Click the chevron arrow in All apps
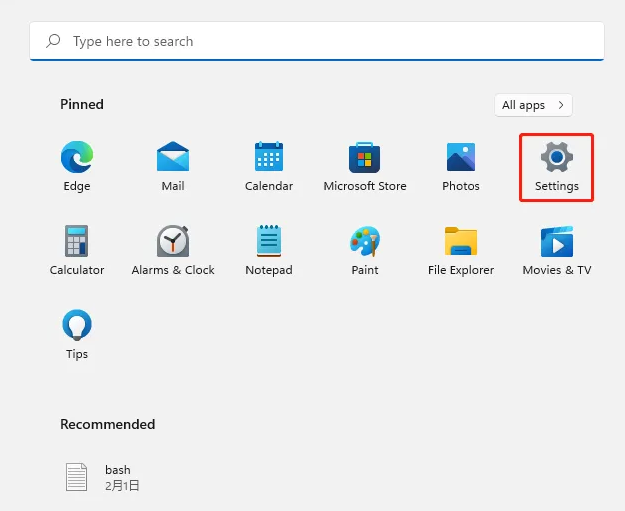 pyautogui.click(x=561, y=105)
